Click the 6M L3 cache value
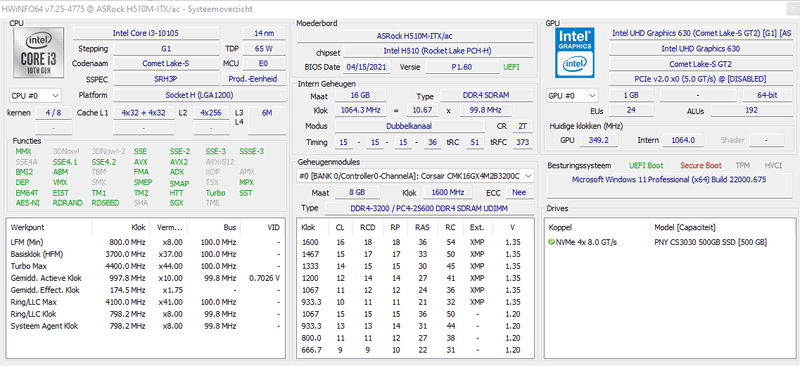This screenshot has height=366, width=800. [266, 113]
